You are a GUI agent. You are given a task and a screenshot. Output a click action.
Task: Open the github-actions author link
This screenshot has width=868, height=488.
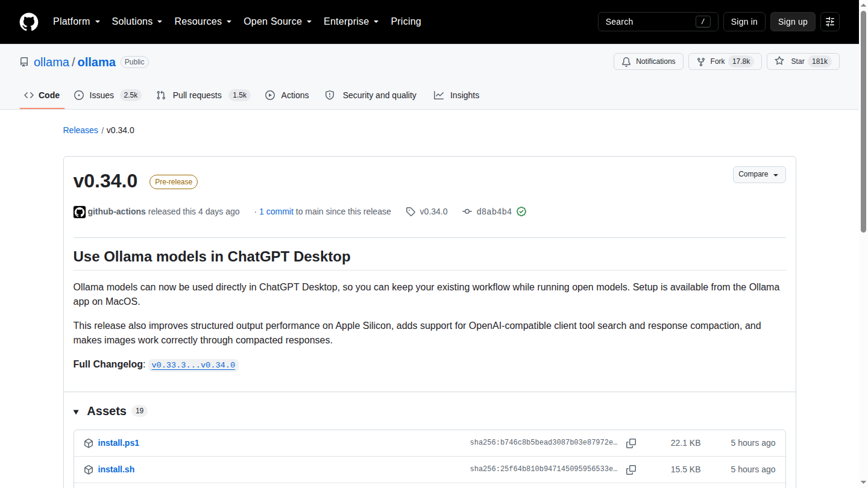pos(117,211)
